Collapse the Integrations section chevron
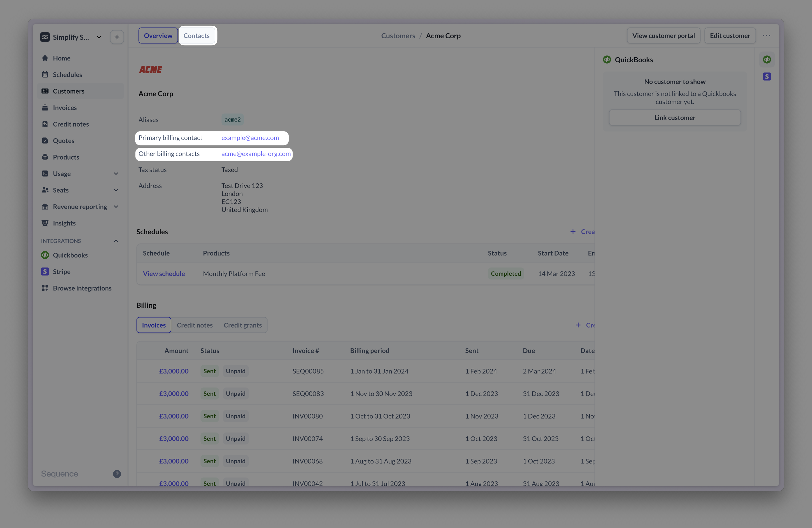The image size is (812, 528). click(x=116, y=241)
